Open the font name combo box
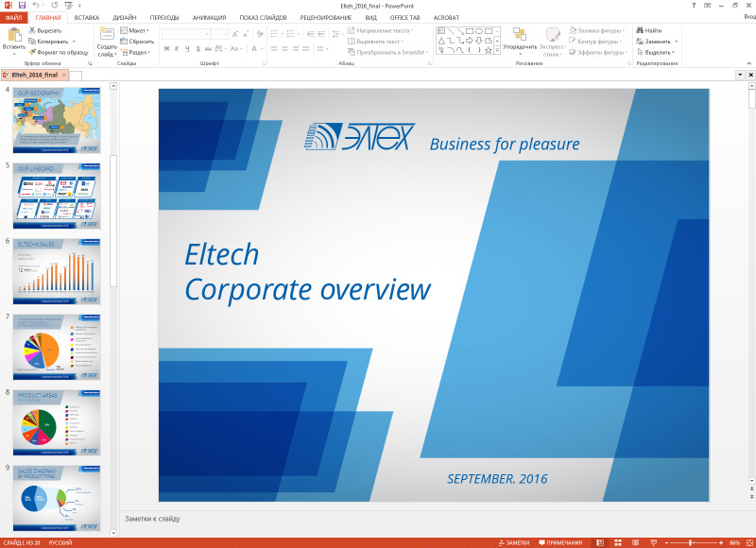 (x=185, y=34)
